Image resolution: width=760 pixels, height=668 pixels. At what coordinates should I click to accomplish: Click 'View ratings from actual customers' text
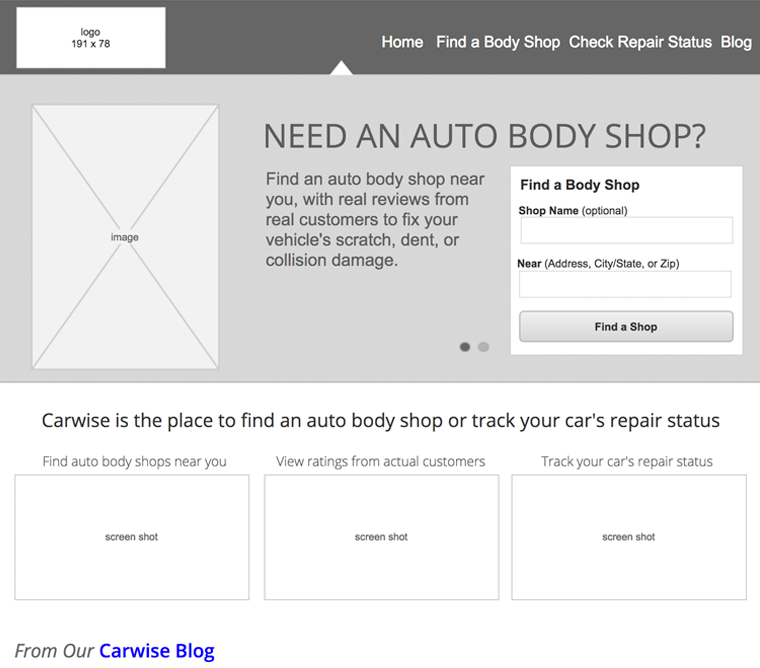[380, 461]
